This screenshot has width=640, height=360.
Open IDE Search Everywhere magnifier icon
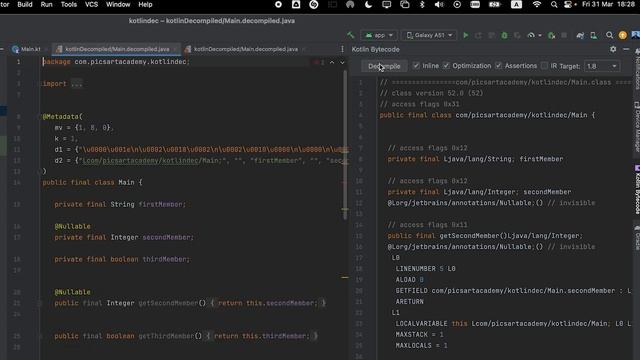click(609, 36)
